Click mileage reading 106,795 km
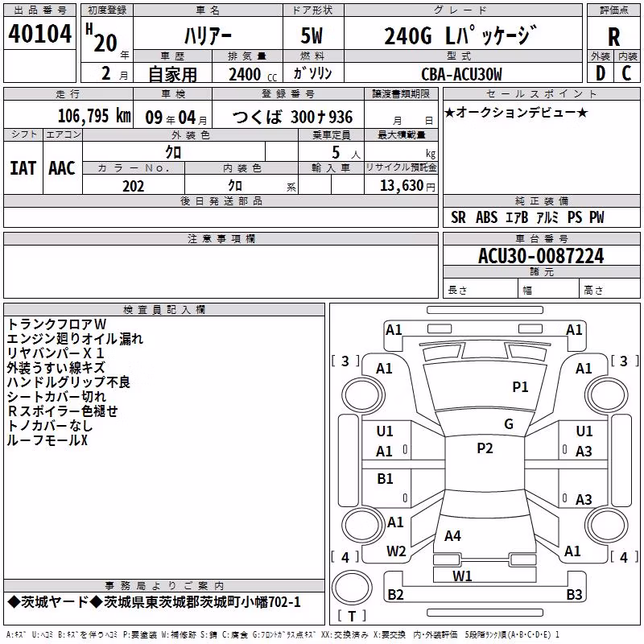The width and height of the screenshot is (644, 644). (x=94, y=116)
